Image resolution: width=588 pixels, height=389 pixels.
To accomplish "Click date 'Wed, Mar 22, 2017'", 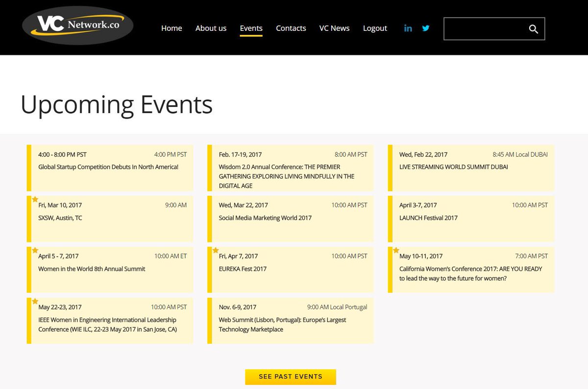I will [244, 205].
